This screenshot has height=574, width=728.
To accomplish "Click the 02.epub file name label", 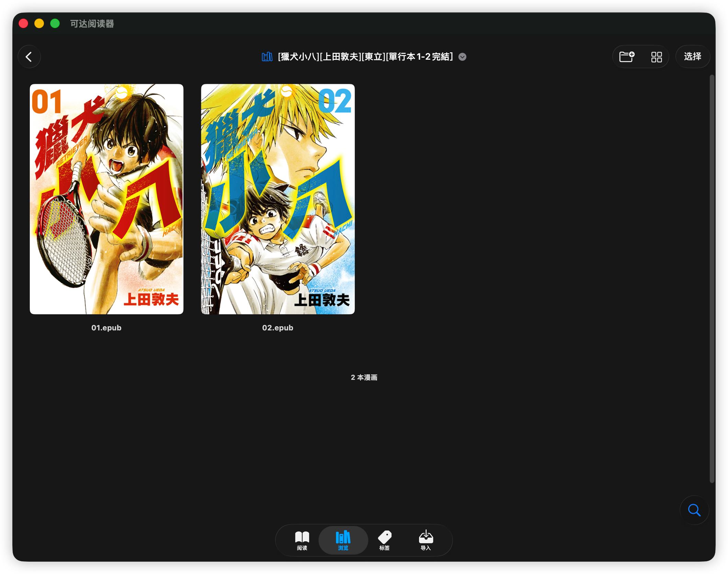I will click(x=277, y=328).
